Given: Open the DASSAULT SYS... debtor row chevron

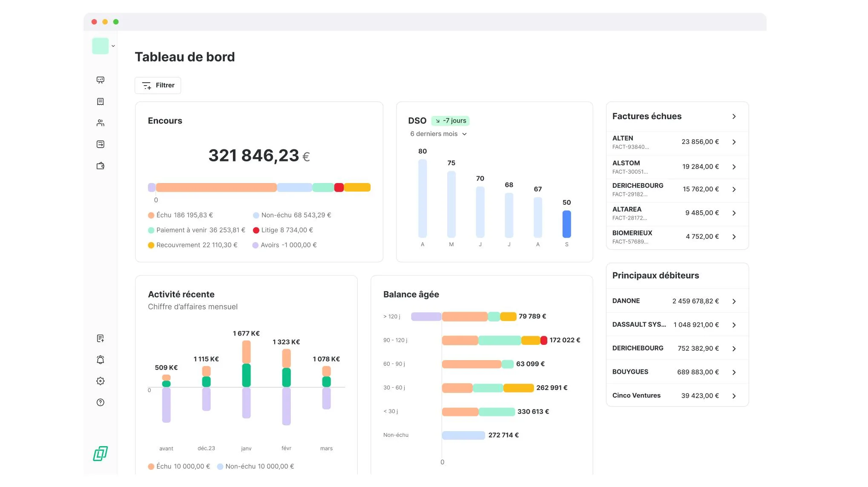Looking at the screenshot, I should (734, 325).
